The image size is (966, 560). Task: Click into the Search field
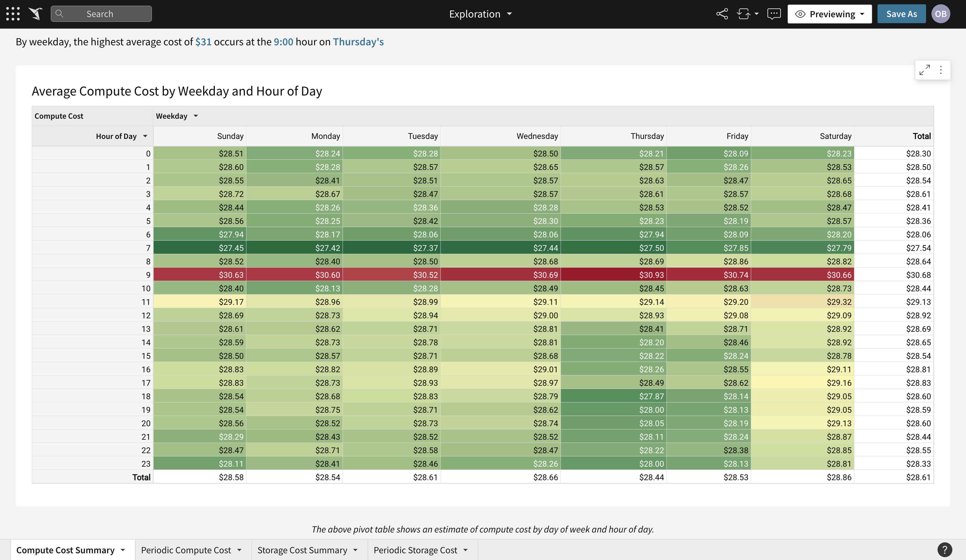(101, 14)
